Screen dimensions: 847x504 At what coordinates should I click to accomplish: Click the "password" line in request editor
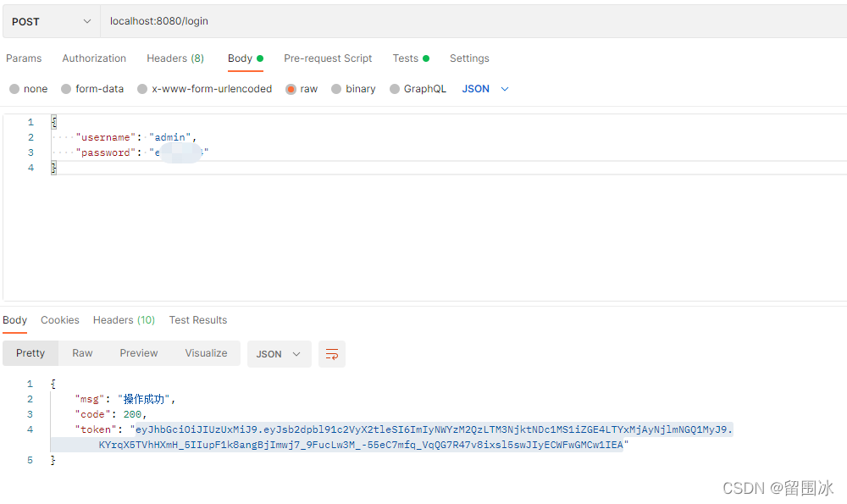pyautogui.click(x=142, y=152)
